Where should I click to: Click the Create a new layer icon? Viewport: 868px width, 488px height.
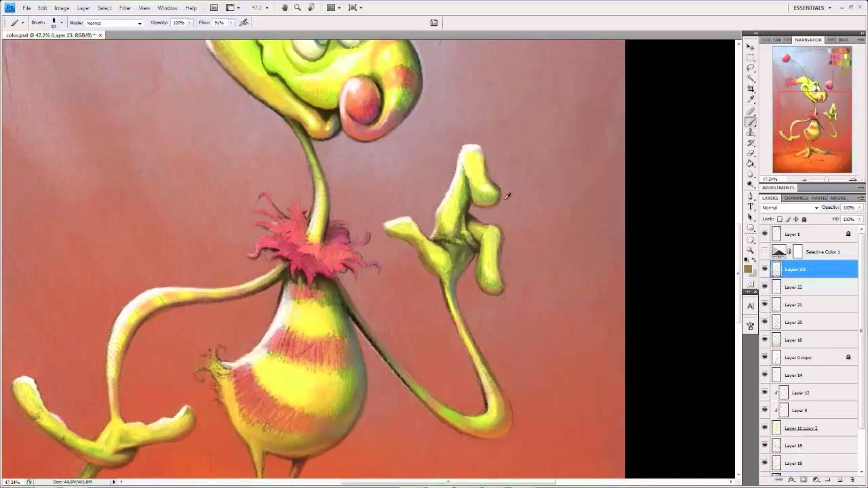840,480
